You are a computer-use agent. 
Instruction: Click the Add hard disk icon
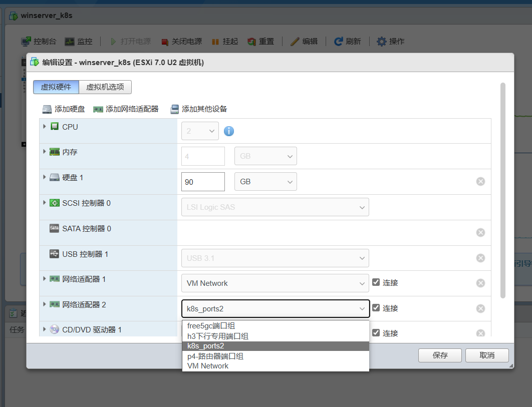[47, 109]
